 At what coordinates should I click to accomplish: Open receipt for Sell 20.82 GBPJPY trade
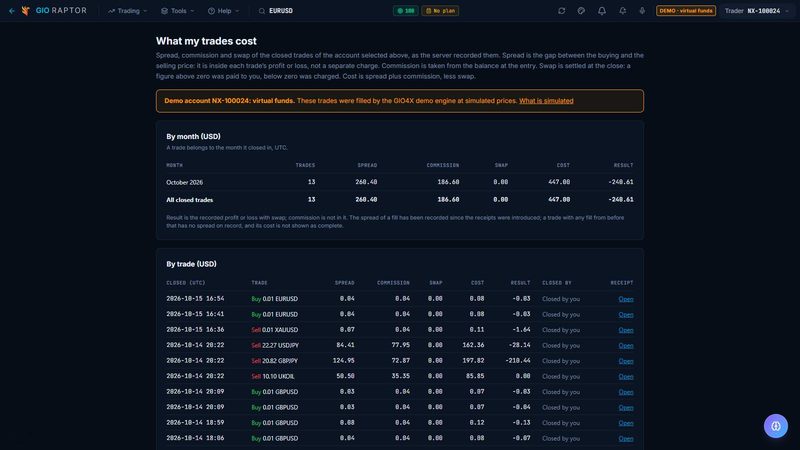626,361
